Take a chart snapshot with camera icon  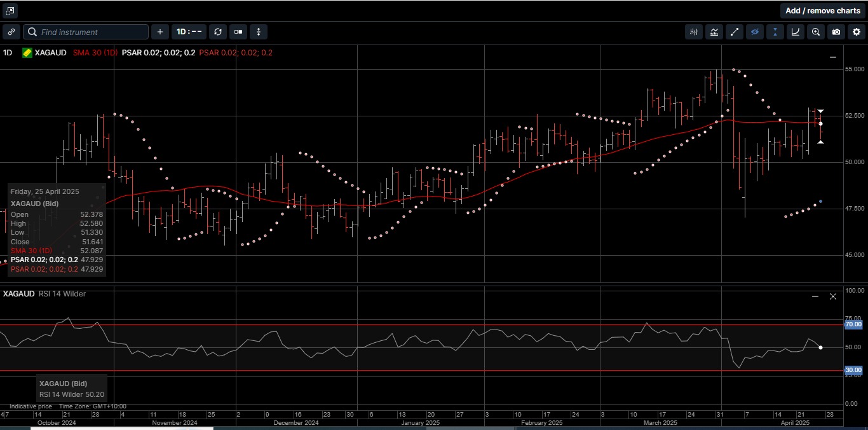click(836, 32)
